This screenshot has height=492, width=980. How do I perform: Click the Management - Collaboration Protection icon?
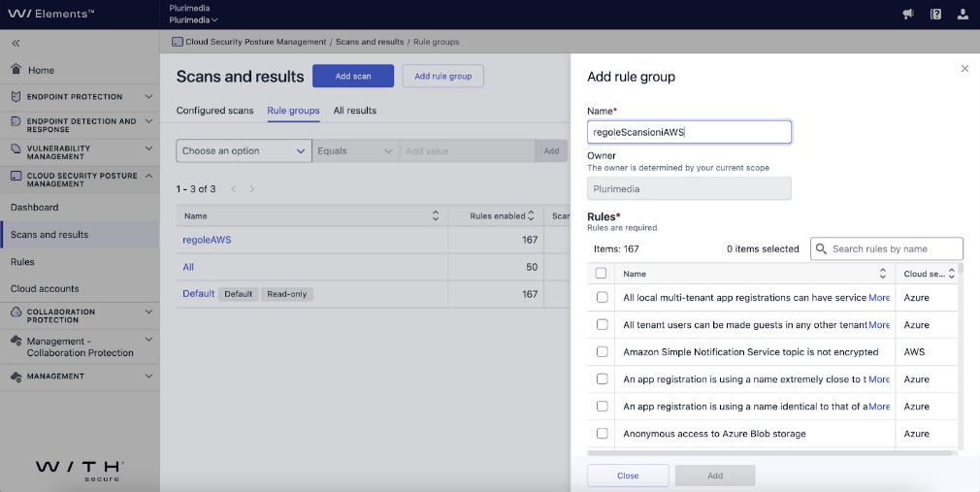(16, 341)
